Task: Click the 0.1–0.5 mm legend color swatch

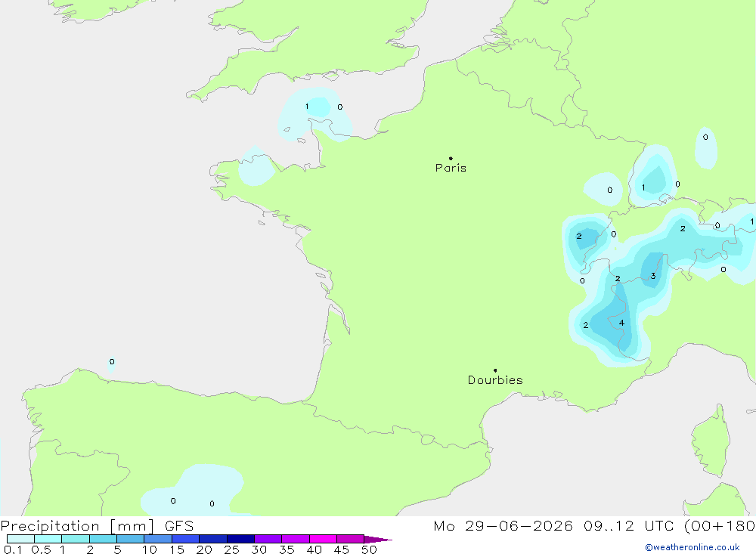Action: (20, 539)
